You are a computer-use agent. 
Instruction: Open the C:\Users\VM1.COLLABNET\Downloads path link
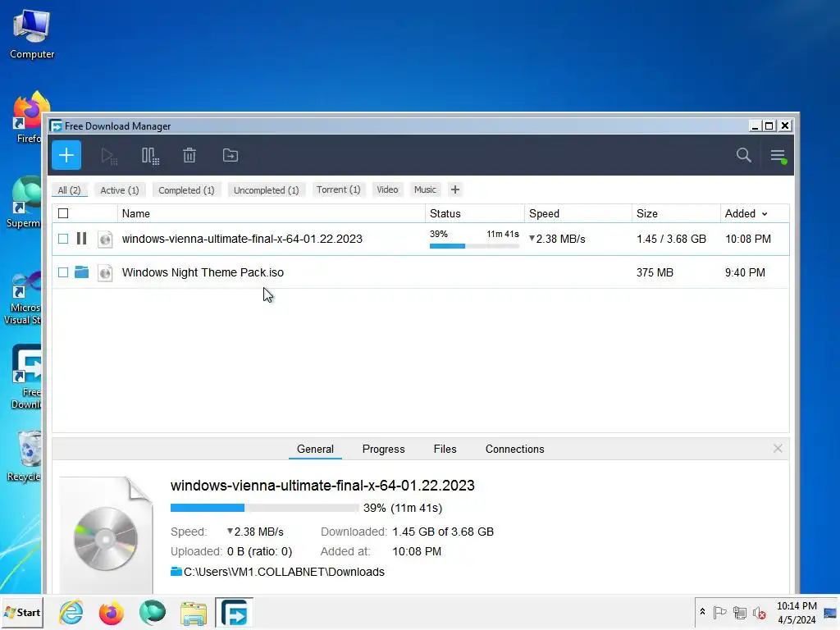[x=284, y=572]
